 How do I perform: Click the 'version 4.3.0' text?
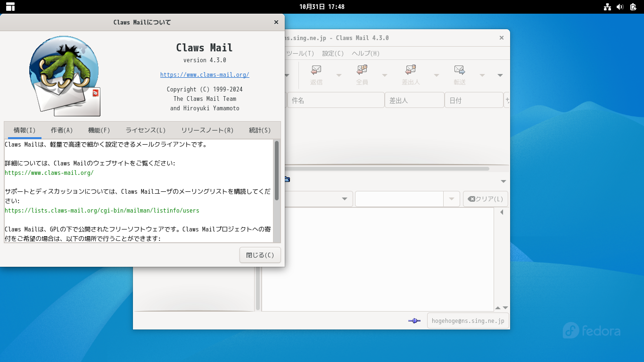coord(205,60)
